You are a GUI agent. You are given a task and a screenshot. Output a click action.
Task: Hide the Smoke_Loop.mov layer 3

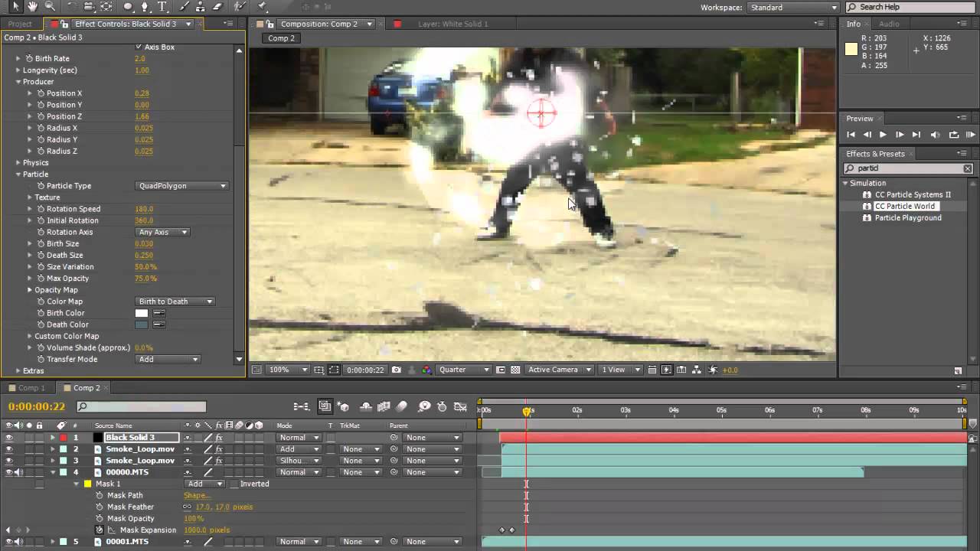point(9,461)
